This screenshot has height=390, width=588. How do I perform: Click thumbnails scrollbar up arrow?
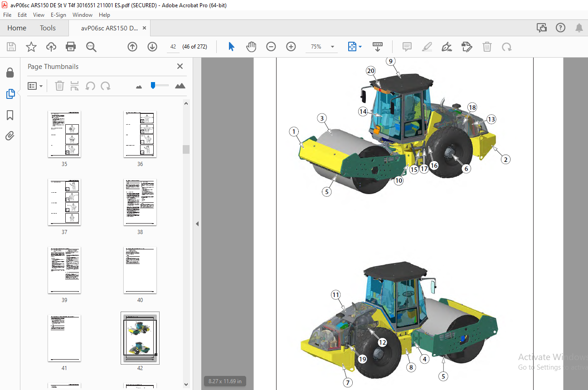coord(186,103)
